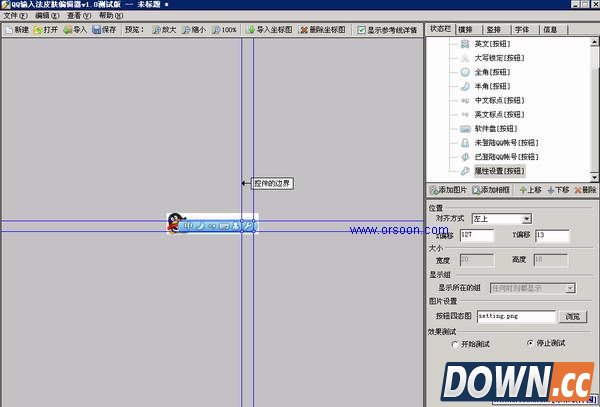
Task: Open a skin file with 打开
Action: (46, 30)
